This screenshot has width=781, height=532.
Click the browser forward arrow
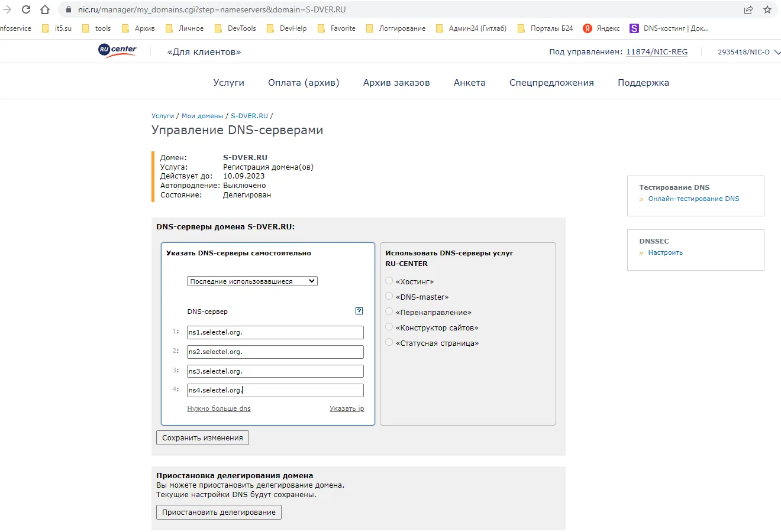click(7, 9)
